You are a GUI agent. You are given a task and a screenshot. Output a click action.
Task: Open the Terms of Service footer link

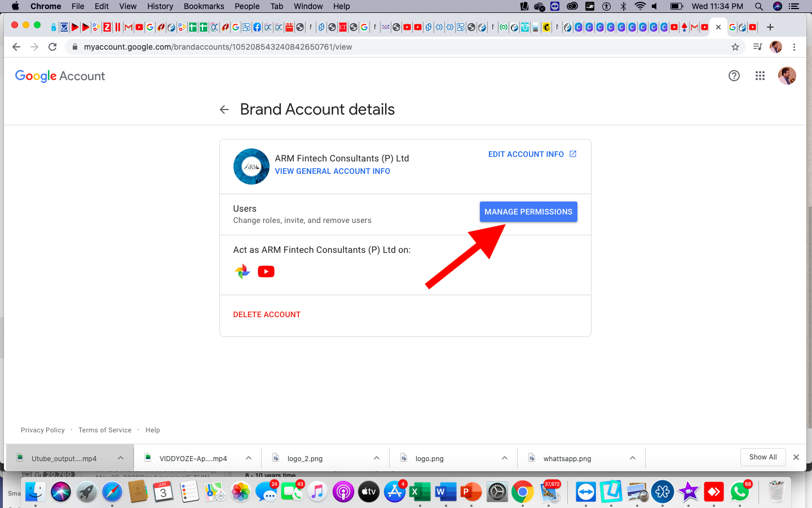coord(105,430)
